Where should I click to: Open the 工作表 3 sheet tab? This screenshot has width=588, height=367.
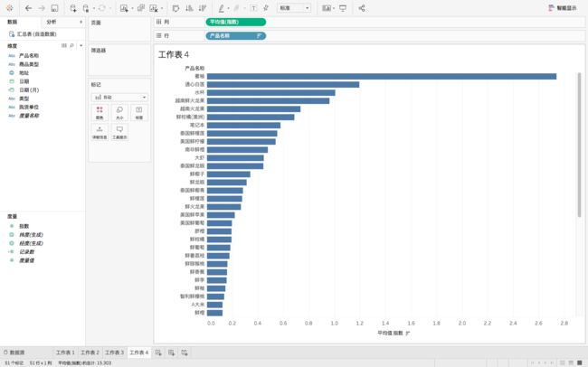pyautogui.click(x=114, y=353)
